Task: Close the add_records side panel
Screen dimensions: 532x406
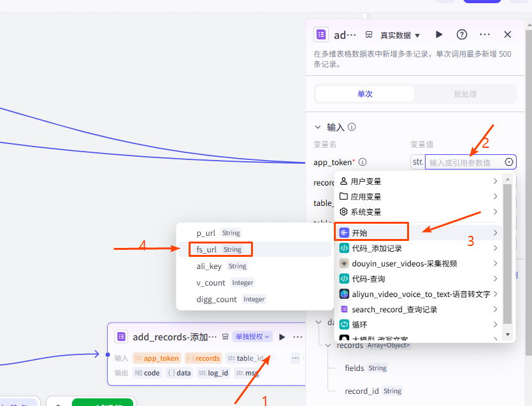Action: coord(508,34)
